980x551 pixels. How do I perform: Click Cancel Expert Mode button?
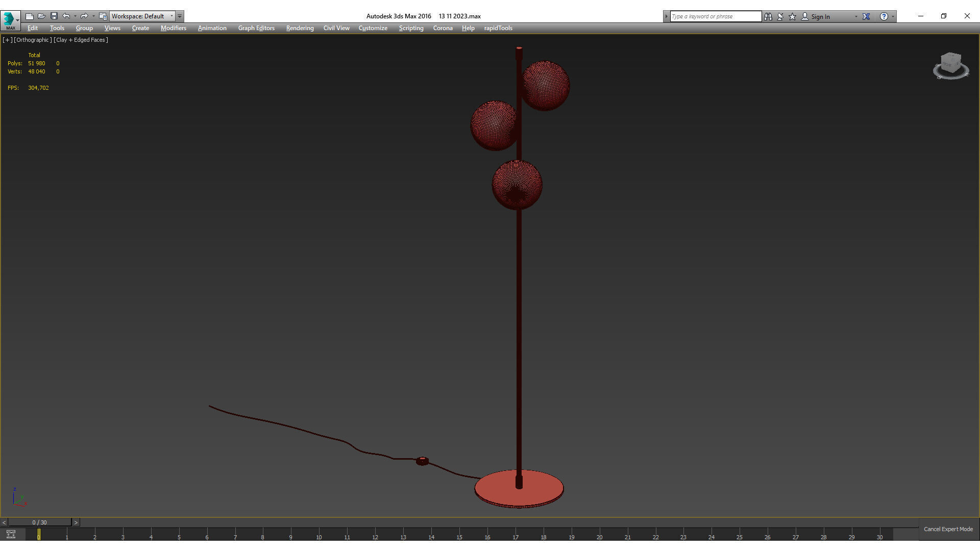click(x=948, y=529)
